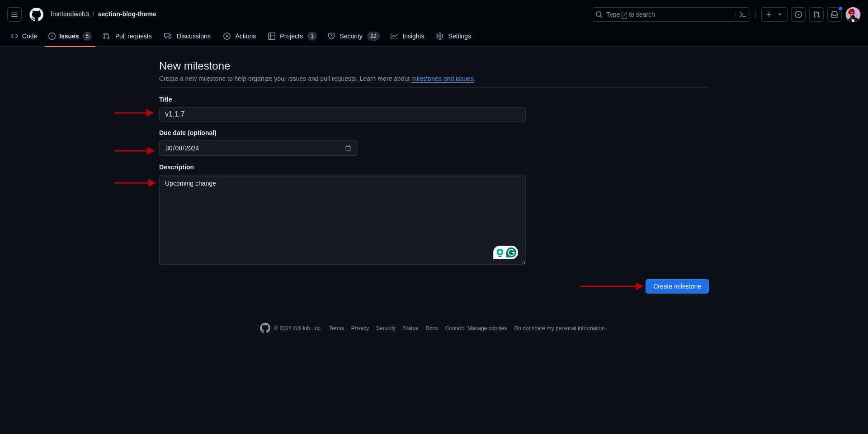
Task: Open the notifications inbox icon
Action: 835,14
